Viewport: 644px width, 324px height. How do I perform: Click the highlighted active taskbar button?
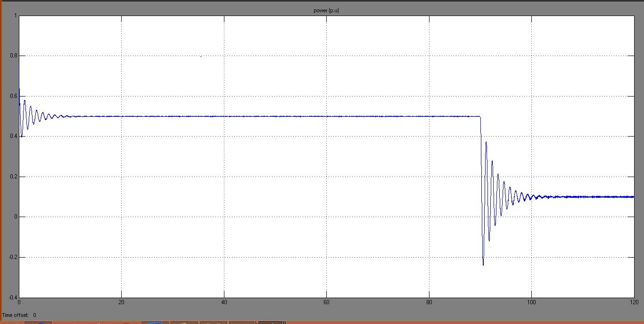[x=270, y=323]
